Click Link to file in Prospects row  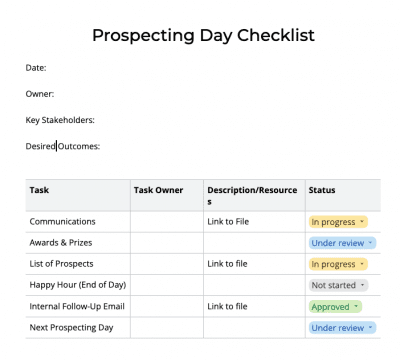point(227,264)
